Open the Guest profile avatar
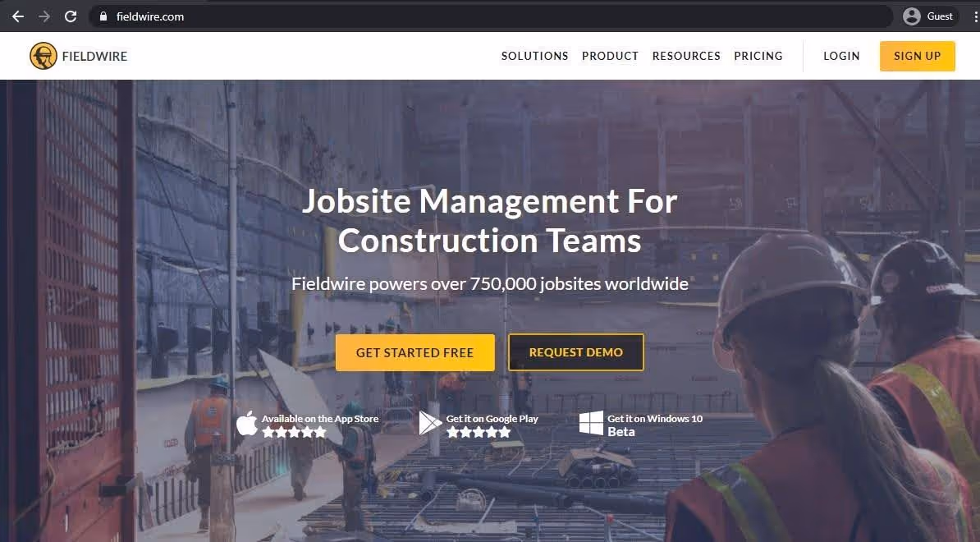 click(x=912, y=17)
